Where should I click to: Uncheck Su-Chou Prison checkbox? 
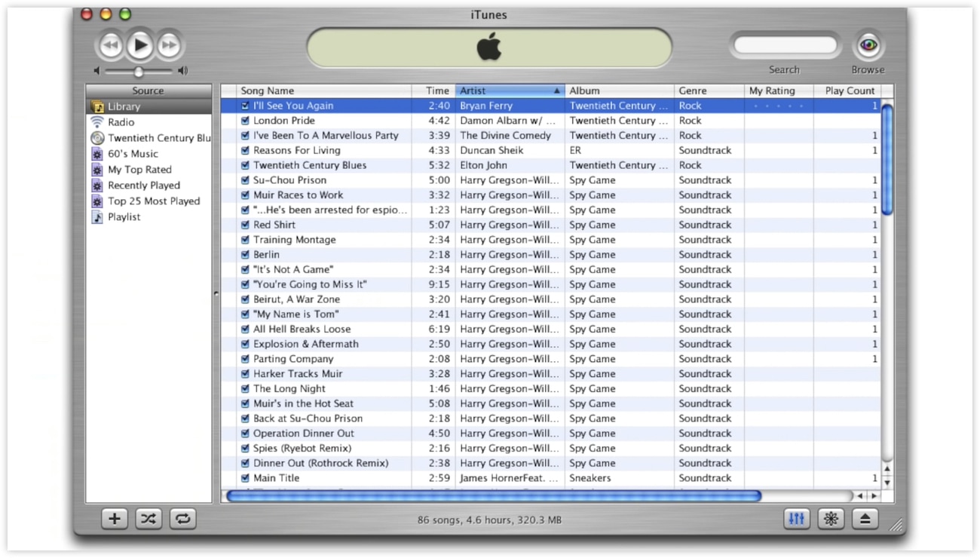pos(245,180)
